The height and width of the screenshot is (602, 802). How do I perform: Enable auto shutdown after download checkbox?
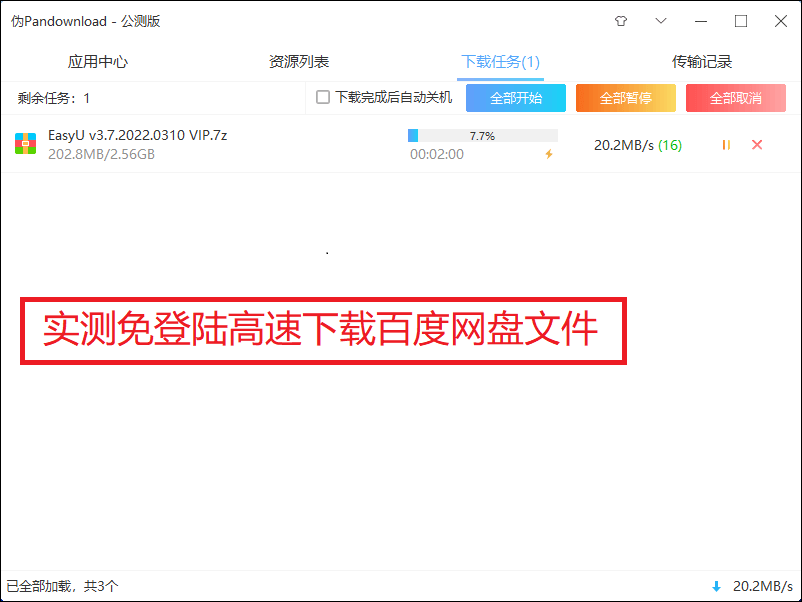pos(323,97)
